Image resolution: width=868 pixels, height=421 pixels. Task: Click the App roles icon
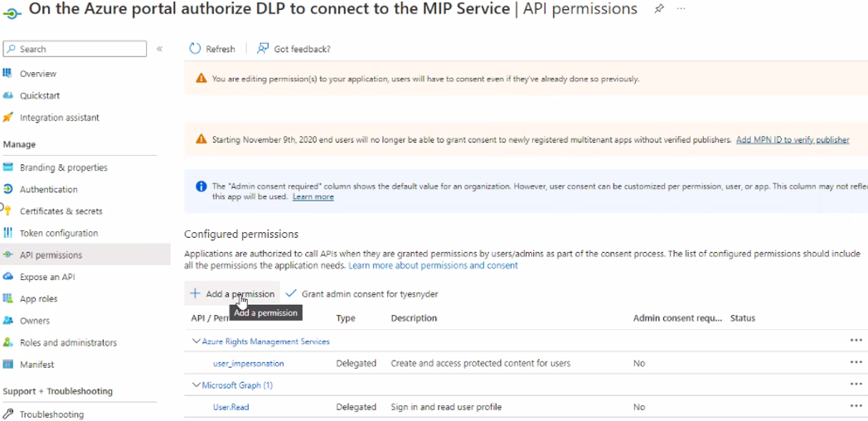7,298
